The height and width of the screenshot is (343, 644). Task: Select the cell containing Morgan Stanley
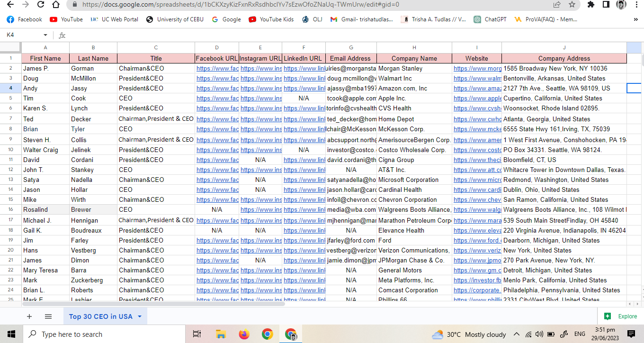414,68
